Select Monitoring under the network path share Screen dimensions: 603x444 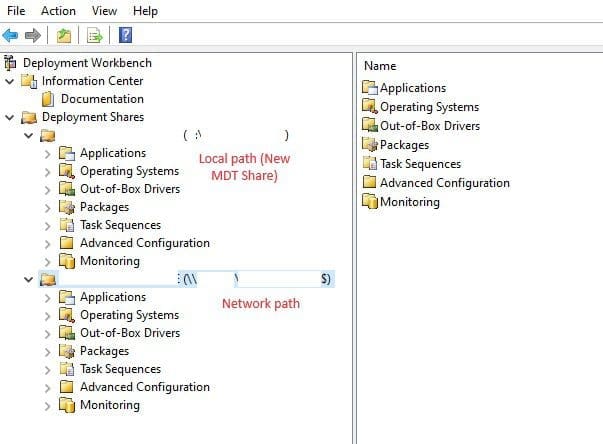(109, 405)
